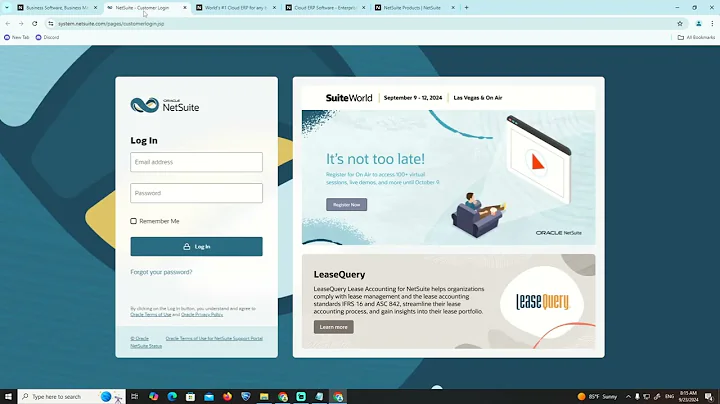Launch Copilot from the taskbar
Image resolution: width=720 pixels, height=404 pixels.
click(153, 397)
